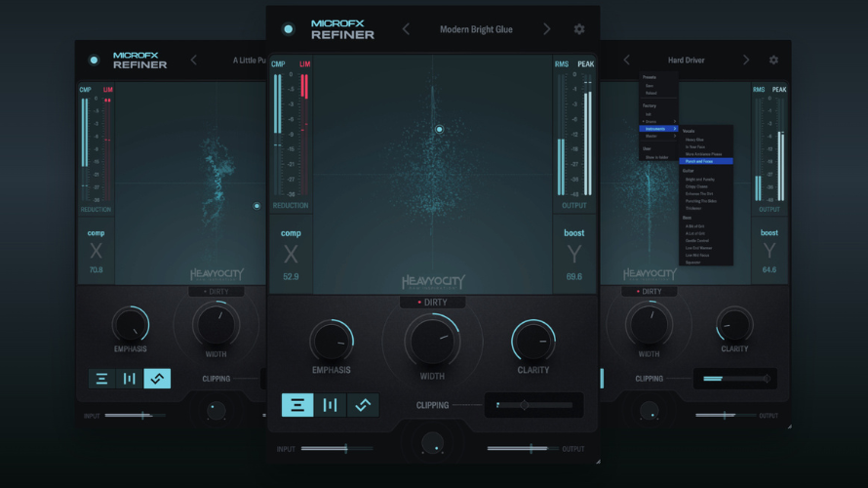This screenshot has height=488, width=868.
Task: Open settings gear in Modern Bright Glue panel
Action: pyautogui.click(x=578, y=29)
